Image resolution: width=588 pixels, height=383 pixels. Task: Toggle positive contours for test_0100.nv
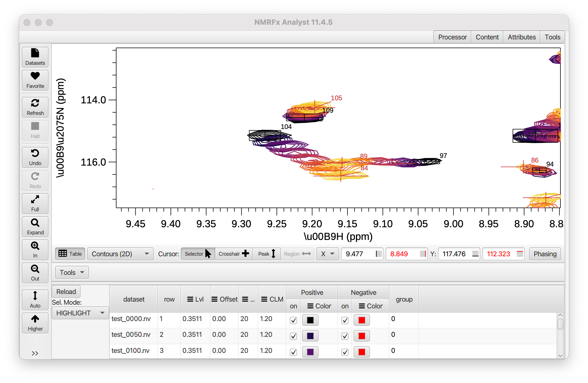click(x=293, y=352)
